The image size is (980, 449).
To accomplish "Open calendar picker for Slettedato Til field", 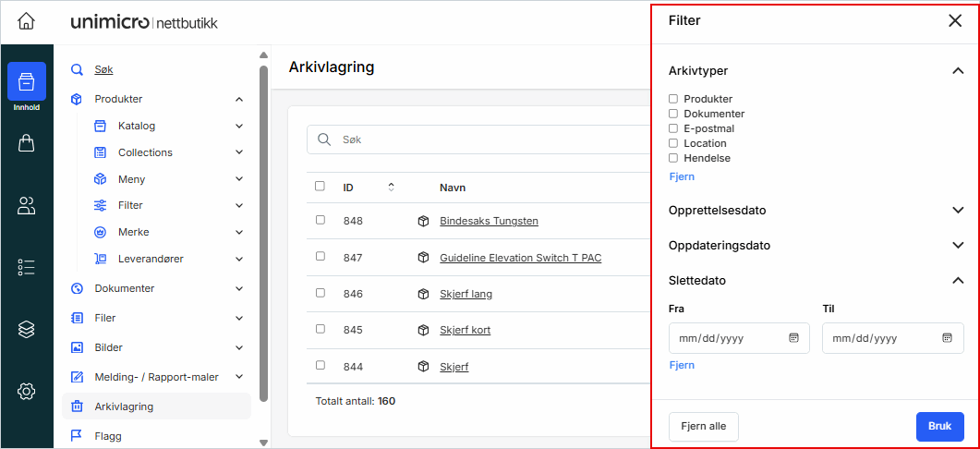I will pos(947,338).
